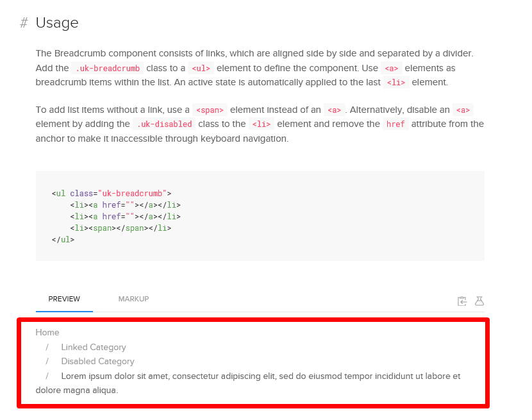Image resolution: width=532 pixels, height=420 pixels.
Task: Select the .uk-disabled class code snippet
Action: 164,124
